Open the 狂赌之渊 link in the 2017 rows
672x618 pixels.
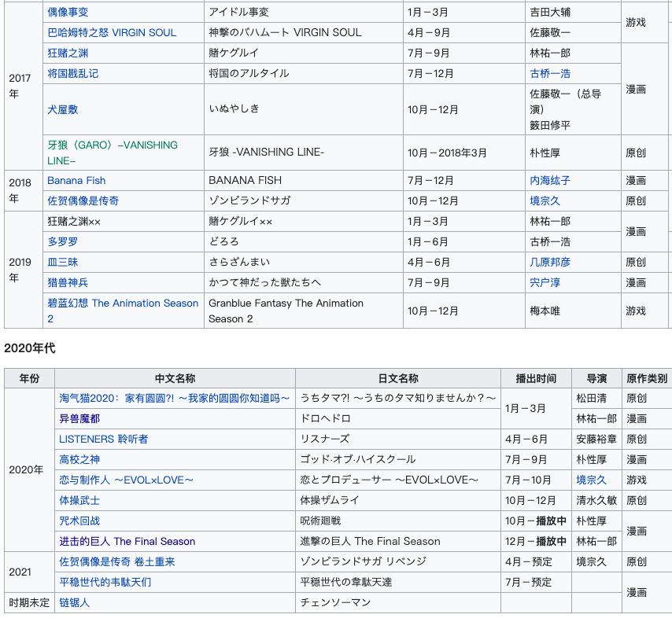(68, 53)
